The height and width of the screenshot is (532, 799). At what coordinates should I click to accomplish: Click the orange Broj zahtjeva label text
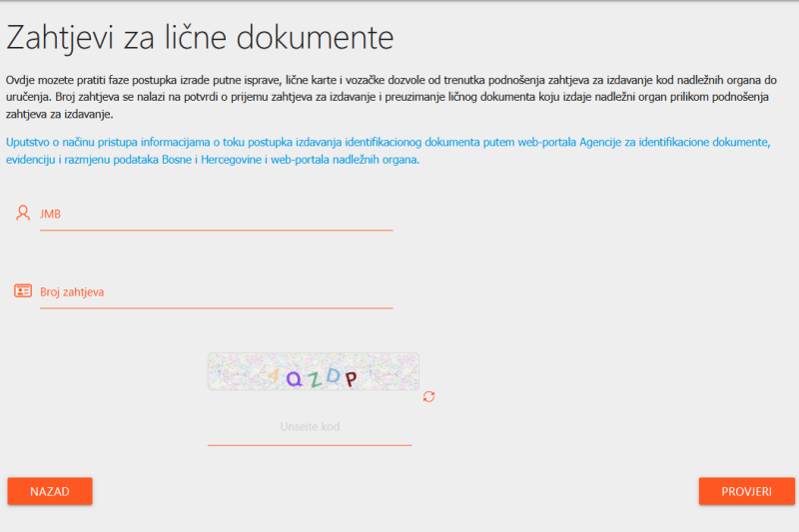click(x=72, y=292)
